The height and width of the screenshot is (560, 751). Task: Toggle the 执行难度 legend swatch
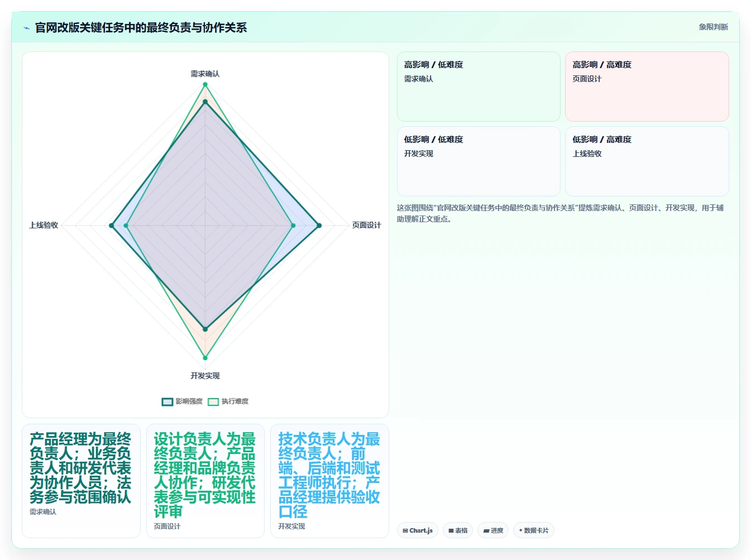tap(213, 401)
